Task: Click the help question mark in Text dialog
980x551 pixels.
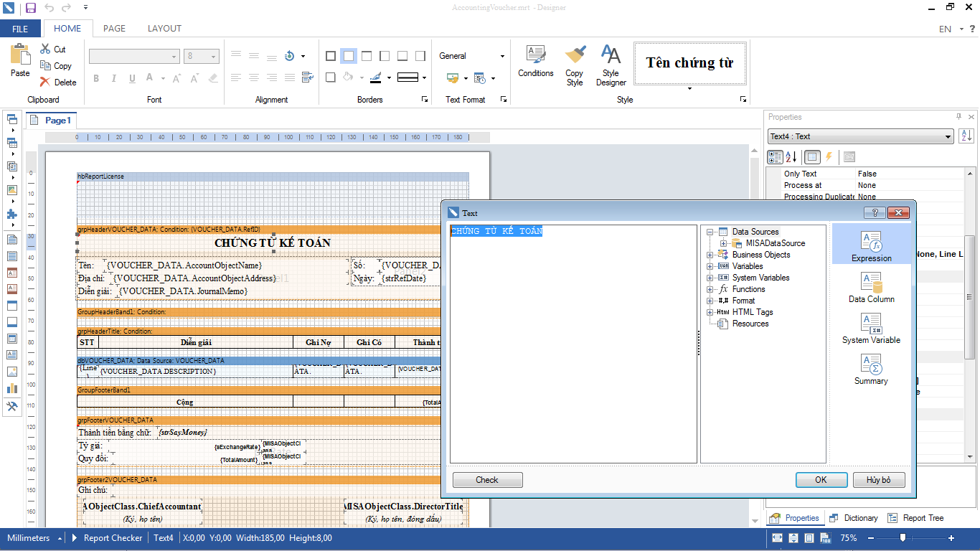Action: coord(874,213)
